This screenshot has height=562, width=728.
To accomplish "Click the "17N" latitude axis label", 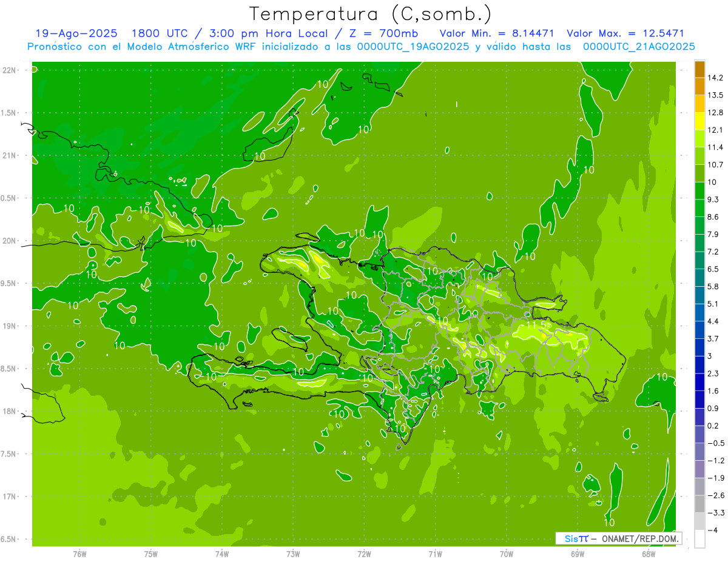I will [x=10, y=497].
